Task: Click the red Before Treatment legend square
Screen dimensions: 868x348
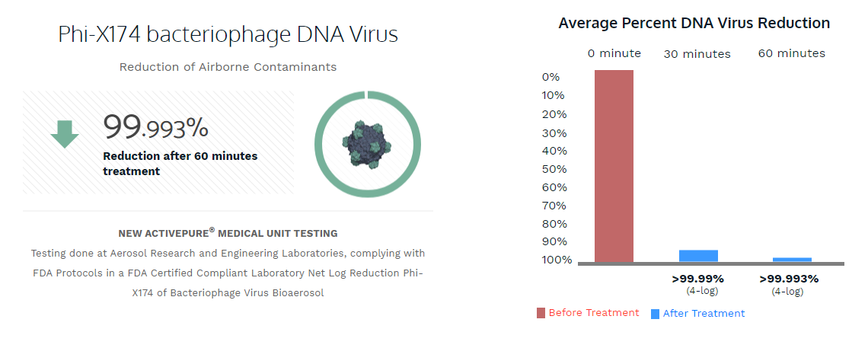Action: click(541, 313)
